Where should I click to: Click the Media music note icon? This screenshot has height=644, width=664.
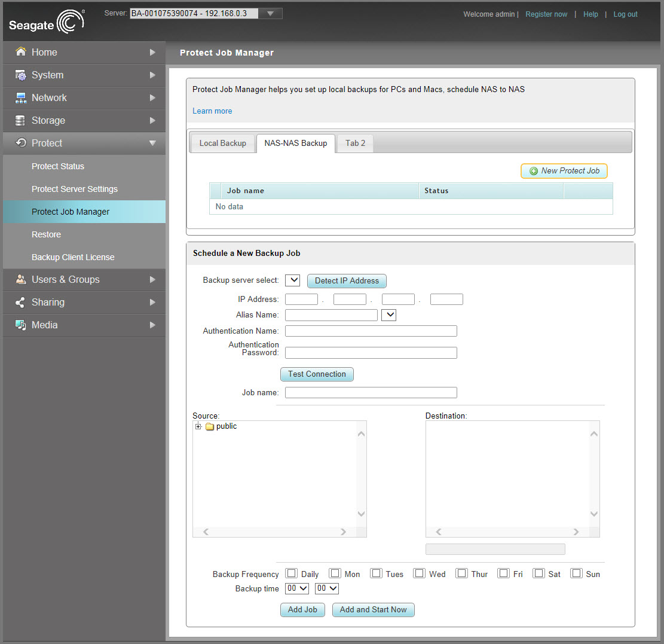click(21, 325)
